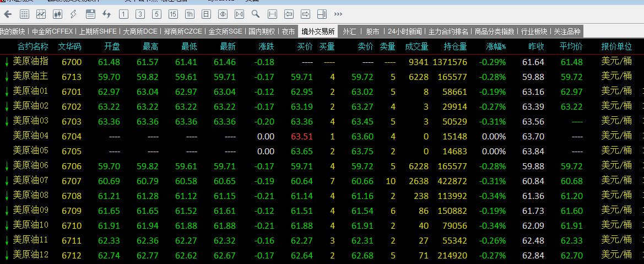The image size is (644, 264).
Task: Select the daily period icon labeled 日
Action: pyautogui.click(x=206, y=14)
